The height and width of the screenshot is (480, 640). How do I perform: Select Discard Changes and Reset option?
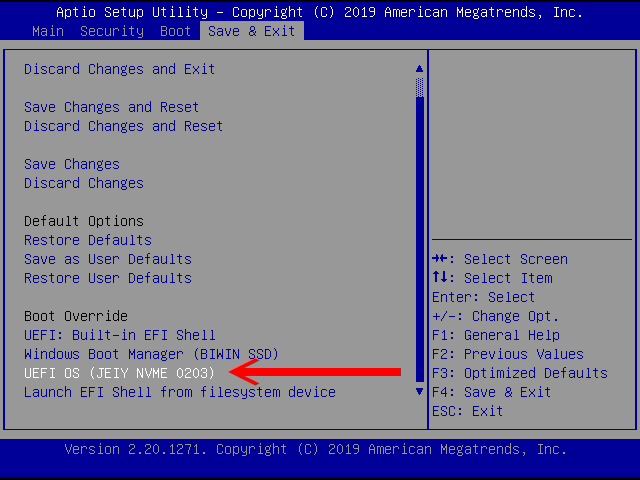point(124,126)
